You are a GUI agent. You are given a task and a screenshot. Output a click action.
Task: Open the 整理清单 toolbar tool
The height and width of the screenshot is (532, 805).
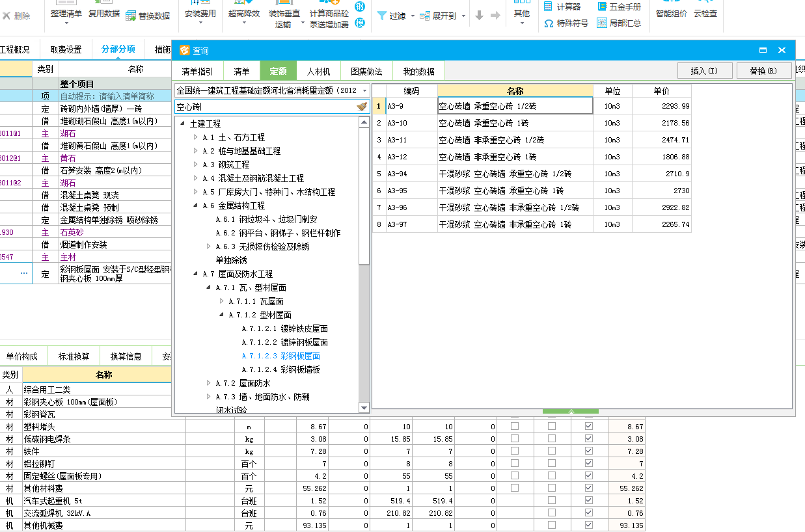(x=66, y=14)
